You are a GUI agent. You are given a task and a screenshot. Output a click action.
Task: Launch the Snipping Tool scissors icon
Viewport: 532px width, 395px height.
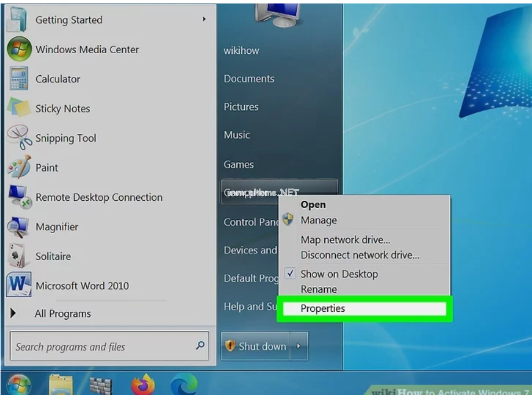[19, 138]
